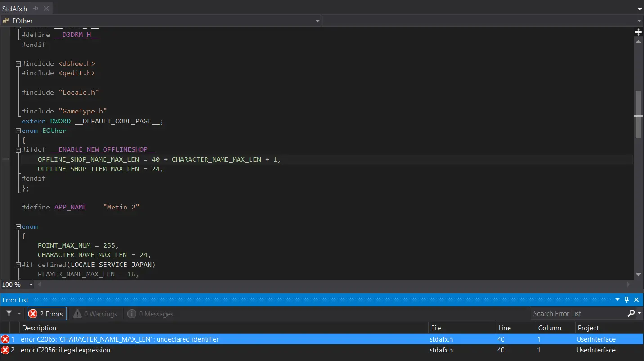Click <qedit.h> include line
This screenshot has width=644, height=361.
tap(58, 73)
